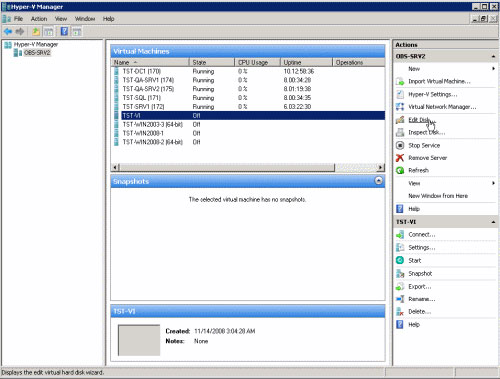Click the Back arrow toolbar icon
Image resolution: width=500 pixels, height=379 pixels.
click(x=8, y=32)
